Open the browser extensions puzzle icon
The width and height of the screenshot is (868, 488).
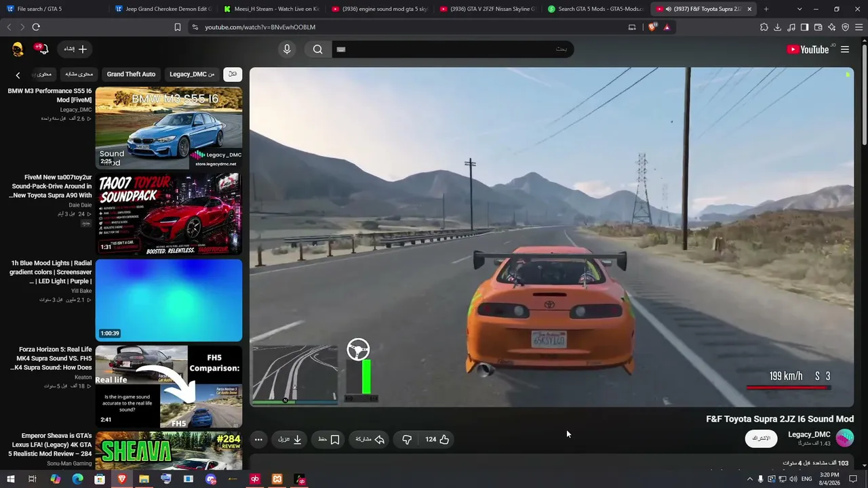click(764, 27)
